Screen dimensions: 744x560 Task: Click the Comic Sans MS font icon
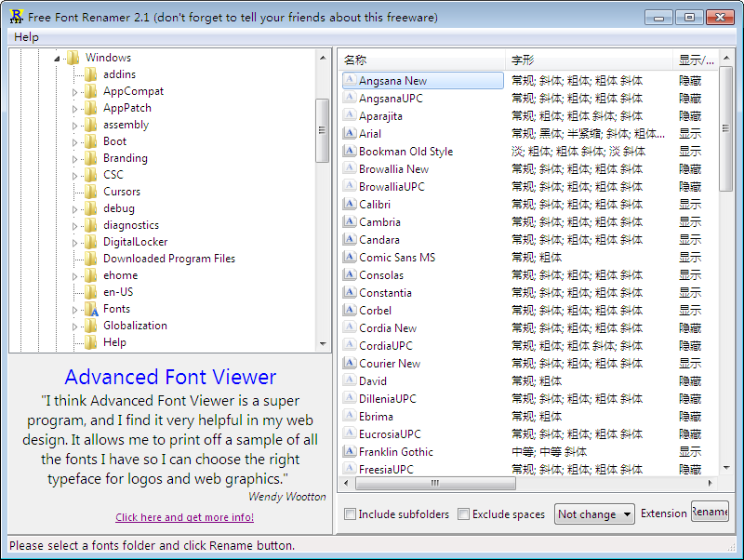pyautogui.click(x=350, y=257)
